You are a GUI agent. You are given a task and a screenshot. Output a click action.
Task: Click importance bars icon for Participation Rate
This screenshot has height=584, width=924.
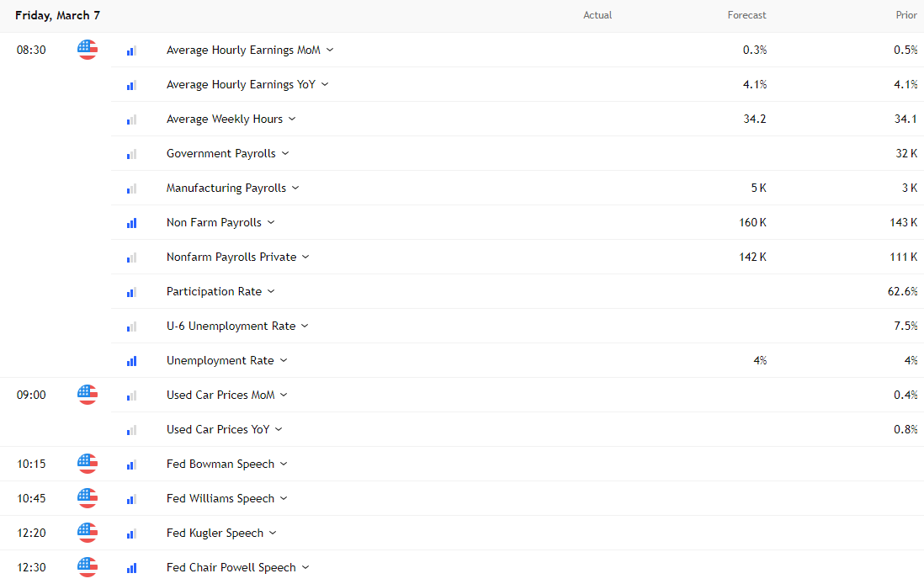(131, 292)
